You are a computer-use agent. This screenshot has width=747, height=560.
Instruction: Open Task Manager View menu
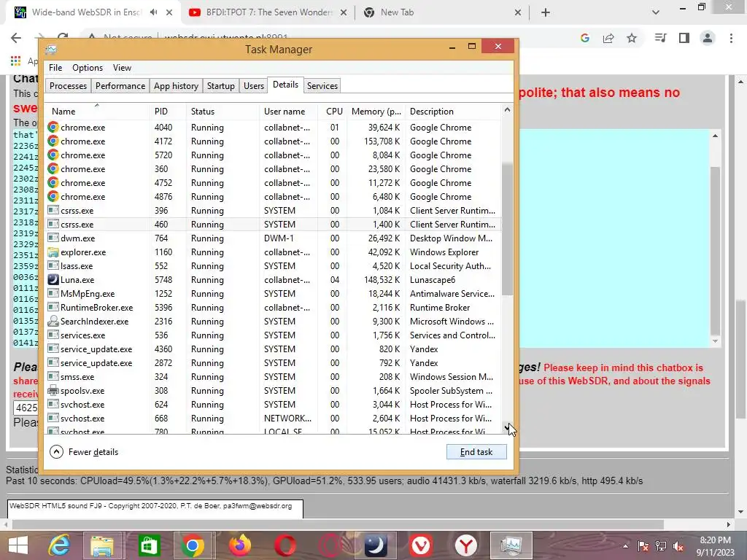click(x=122, y=68)
